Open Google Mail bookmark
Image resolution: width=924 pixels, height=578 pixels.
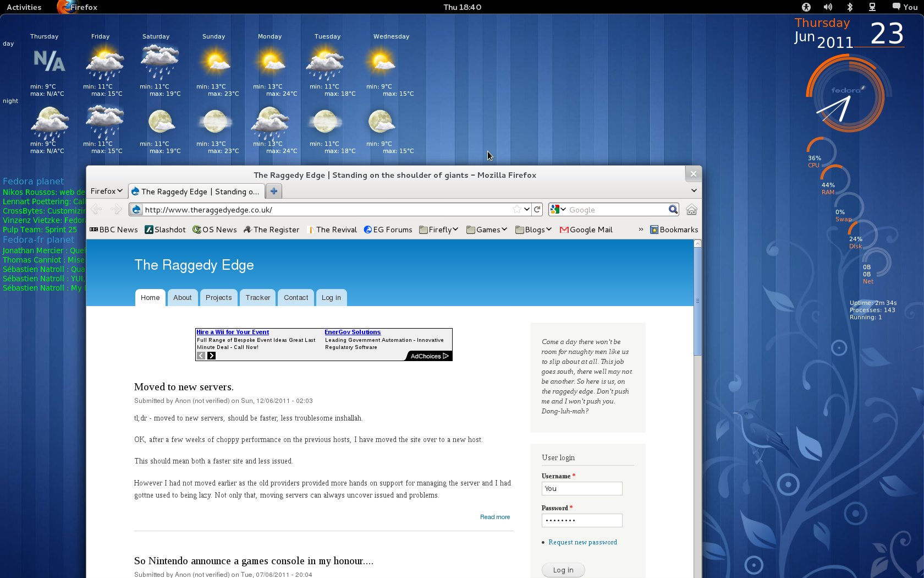pos(586,230)
